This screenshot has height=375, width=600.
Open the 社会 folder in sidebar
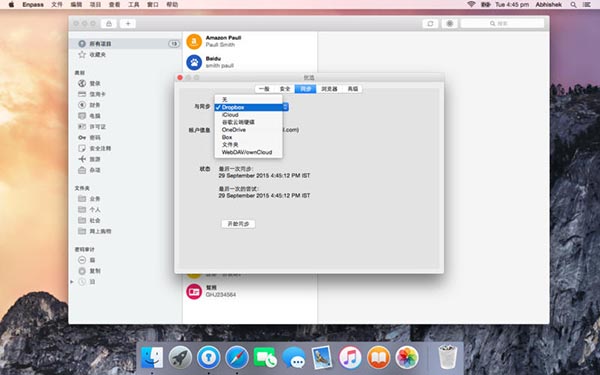89,220
